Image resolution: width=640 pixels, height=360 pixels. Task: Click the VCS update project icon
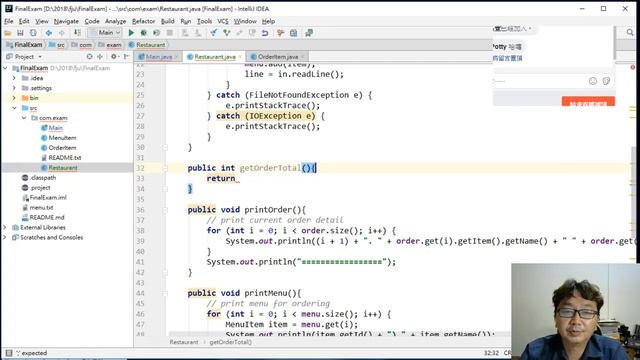coord(213,33)
